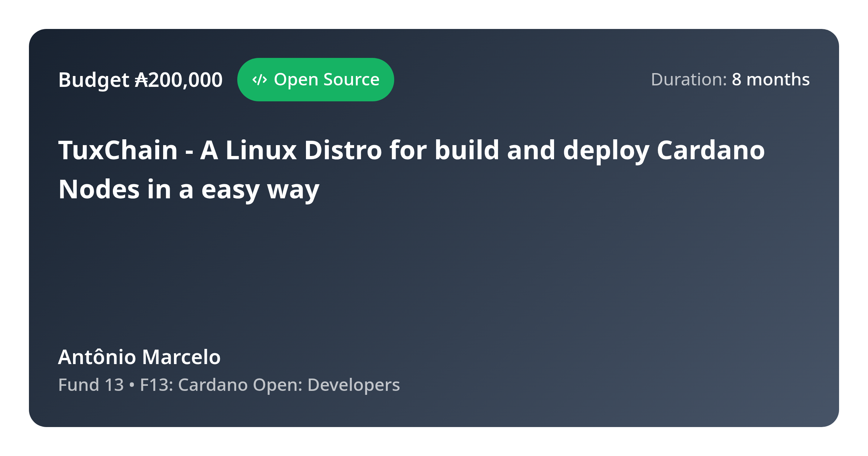The height and width of the screenshot is (456, 868).
Task: Click the author name 'Antônio Marcelo'
Action: click(139, 357)
